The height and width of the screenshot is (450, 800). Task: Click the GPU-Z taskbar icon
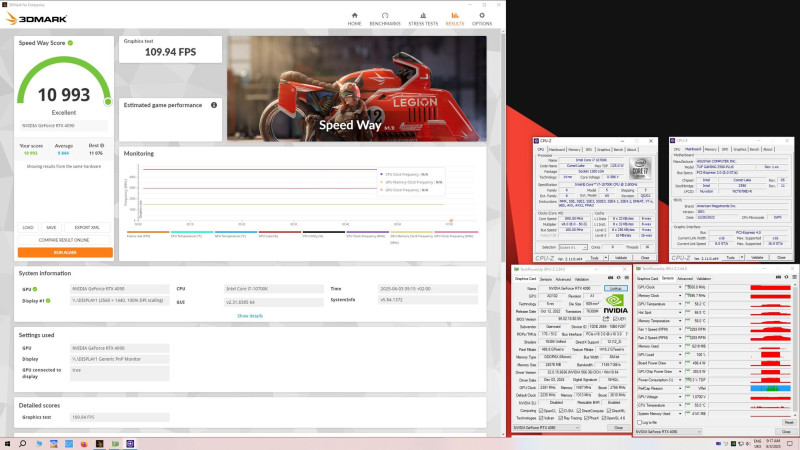point(115,444)
